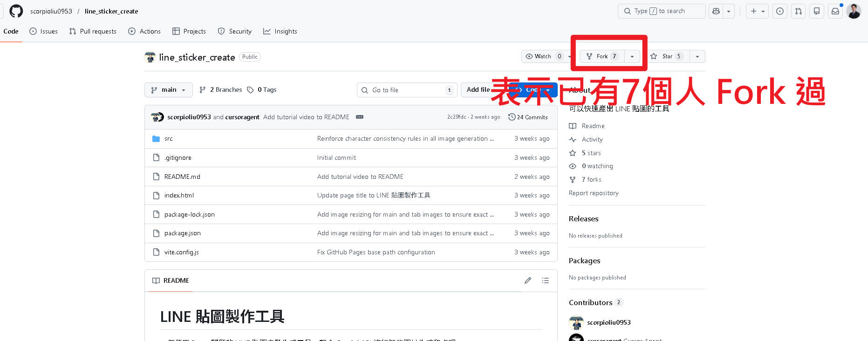
Task: Click the Go to file search field
Action: pyautogui.click(x=405, y=90)
